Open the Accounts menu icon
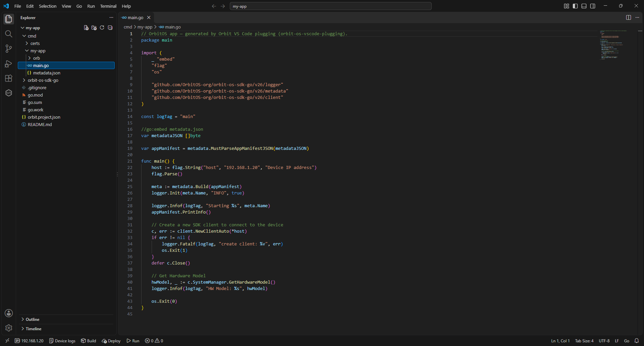Viewport: 644px width, 346px height. [9, 313]
